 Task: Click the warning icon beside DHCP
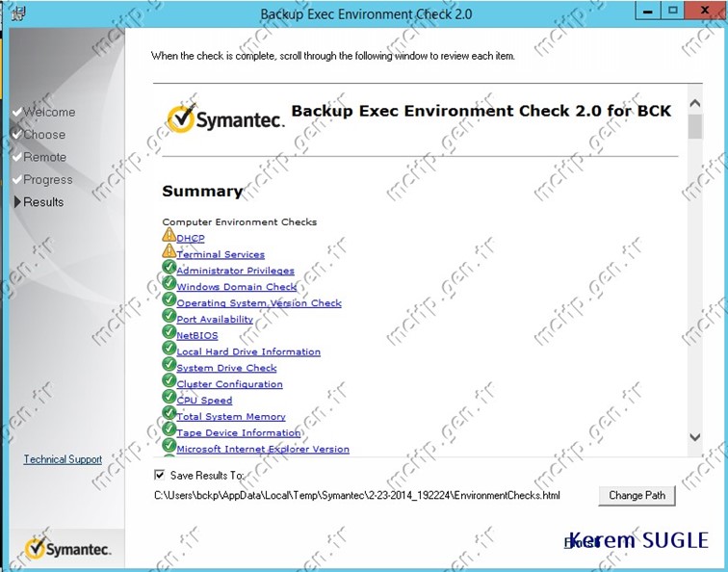(169, 235)
